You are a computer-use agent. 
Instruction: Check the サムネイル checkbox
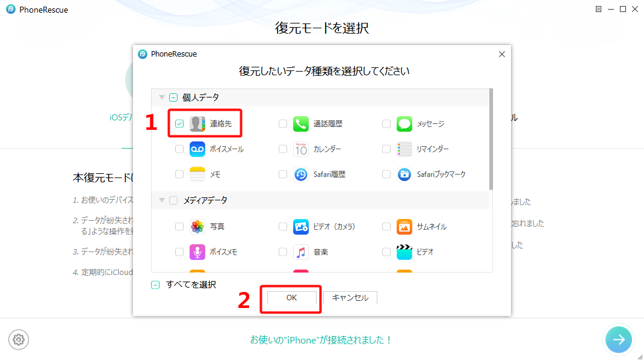386,226
